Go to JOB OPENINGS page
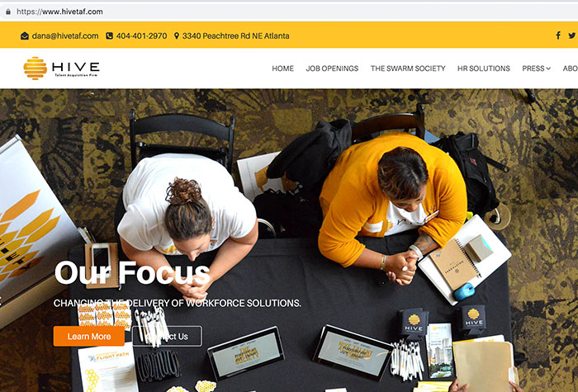 pos(332,68)
